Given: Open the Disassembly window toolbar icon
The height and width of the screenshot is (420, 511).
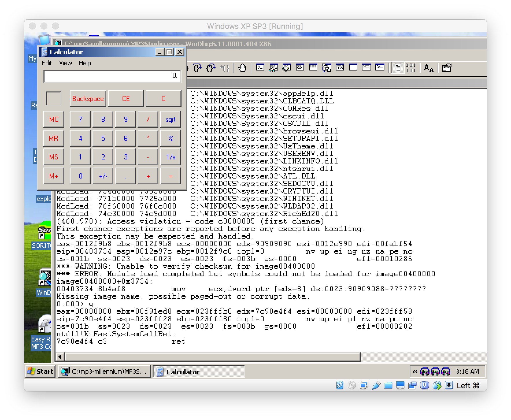Looking at the screenshot, I should click(340, 68).
